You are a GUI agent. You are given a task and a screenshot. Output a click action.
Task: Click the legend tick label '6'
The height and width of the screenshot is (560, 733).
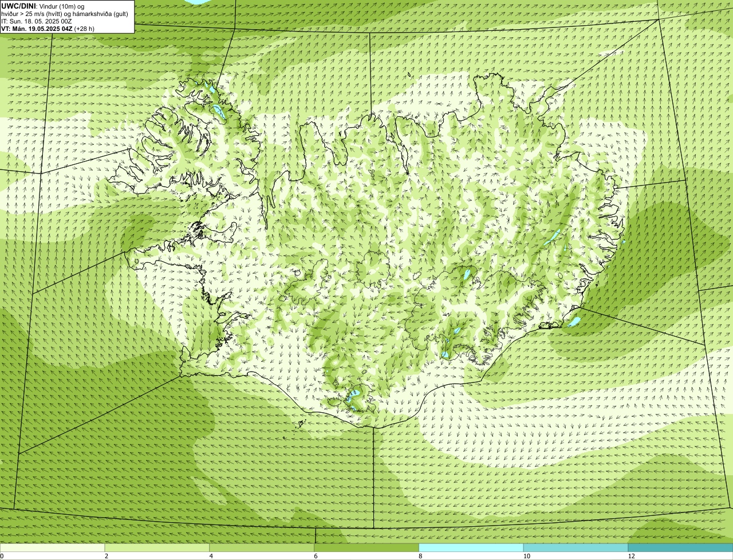coord(315,556)
